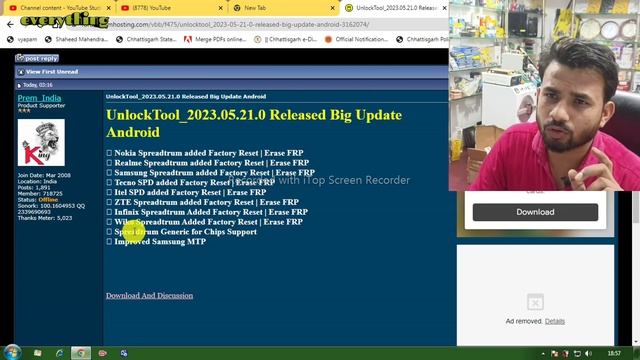The width and height of the screenshot is (640, 360).
Task: Click the 'Thanks Meter: 5,023' text
Action: pos(45,218)
